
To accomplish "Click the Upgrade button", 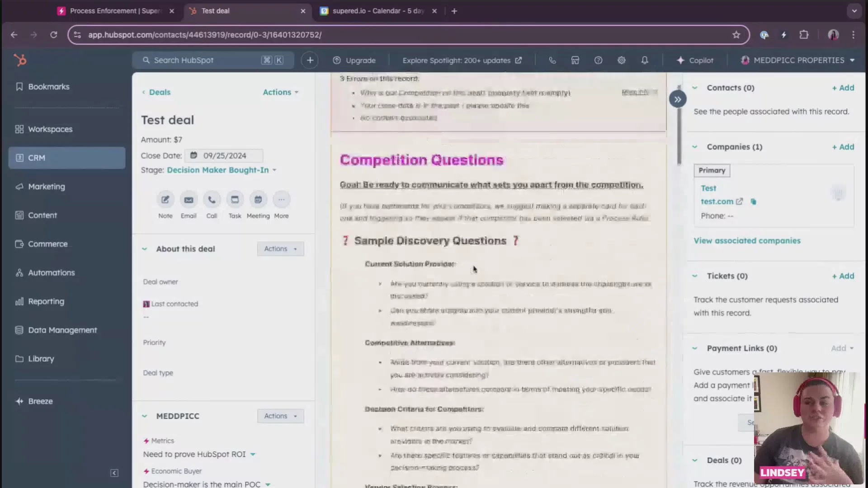I will 354,61.
